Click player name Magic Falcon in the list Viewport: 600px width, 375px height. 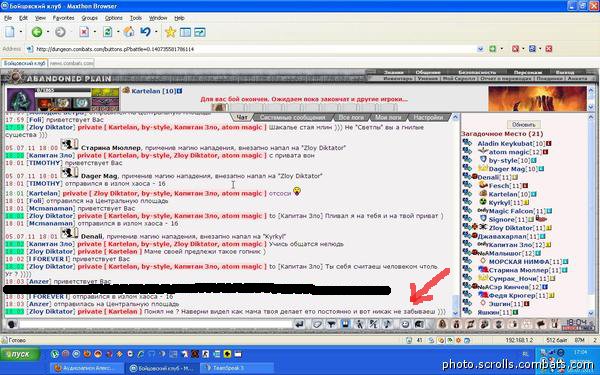[510, 211]
